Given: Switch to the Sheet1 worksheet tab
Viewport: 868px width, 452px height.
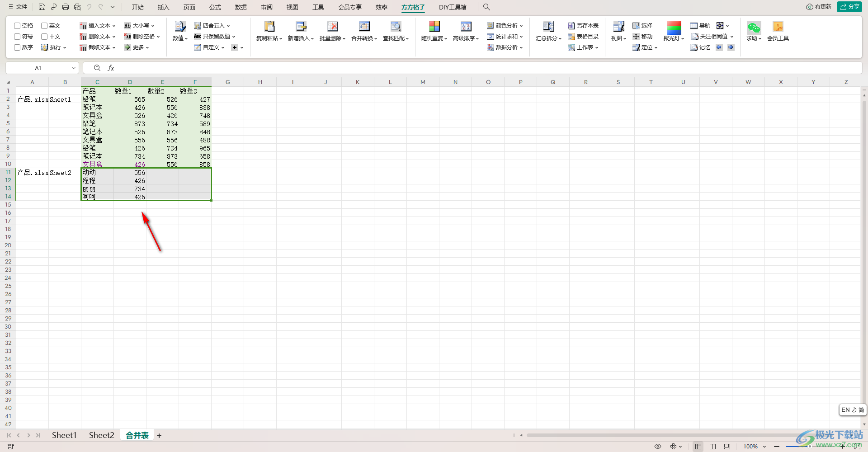Looking at the screenshot, I should [x=64, y=435].
